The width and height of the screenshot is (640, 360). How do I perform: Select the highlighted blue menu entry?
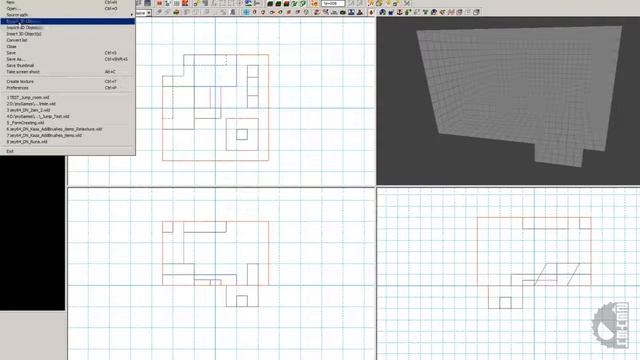click(67, 21)
